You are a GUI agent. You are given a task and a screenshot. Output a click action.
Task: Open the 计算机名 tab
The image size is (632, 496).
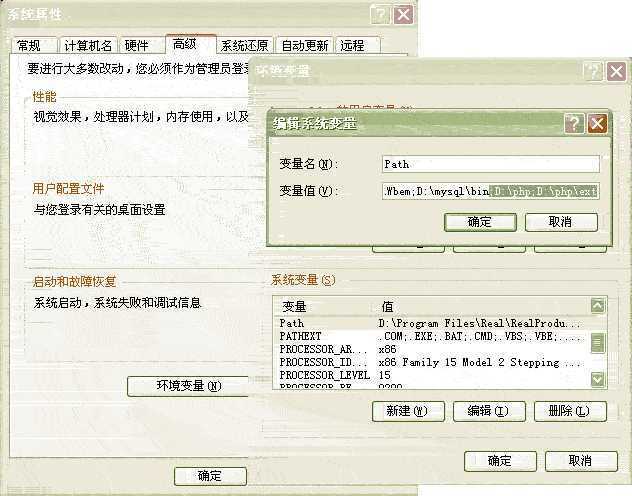point(89,45)
